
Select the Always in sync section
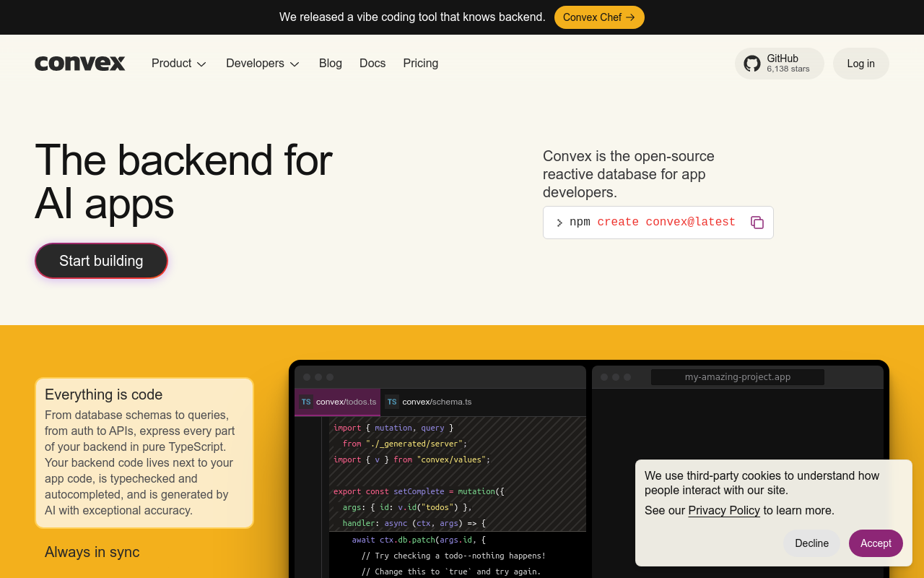[92, 552]
